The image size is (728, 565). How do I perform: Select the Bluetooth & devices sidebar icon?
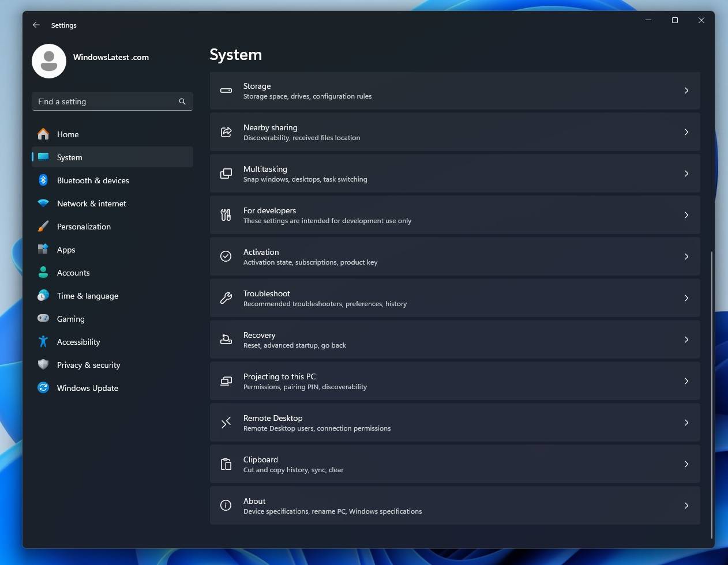click(x=43, y=180)
